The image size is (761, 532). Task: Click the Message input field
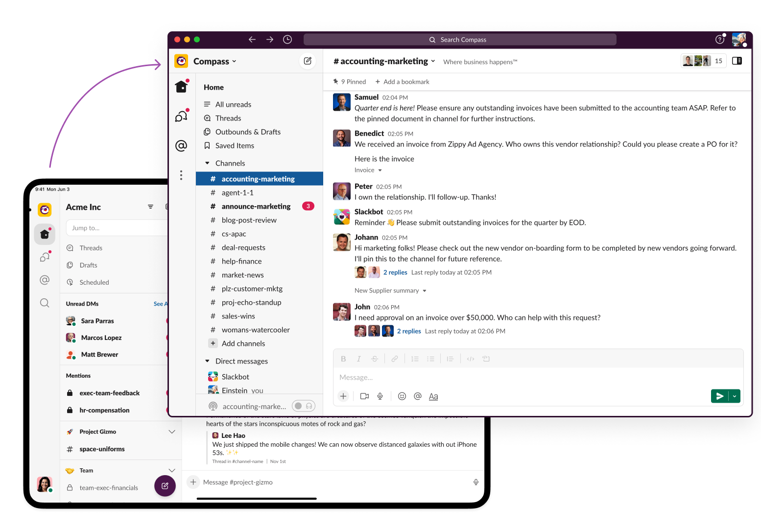pos(490,377)
